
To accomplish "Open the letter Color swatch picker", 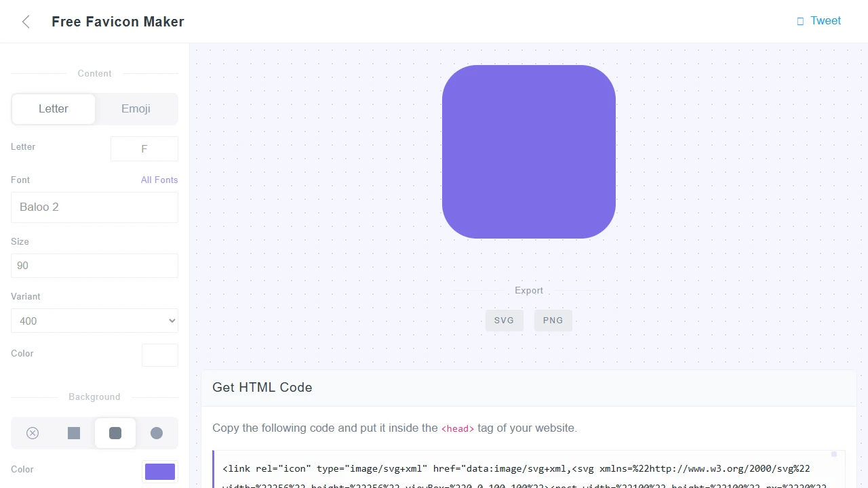I will (159, 354).
